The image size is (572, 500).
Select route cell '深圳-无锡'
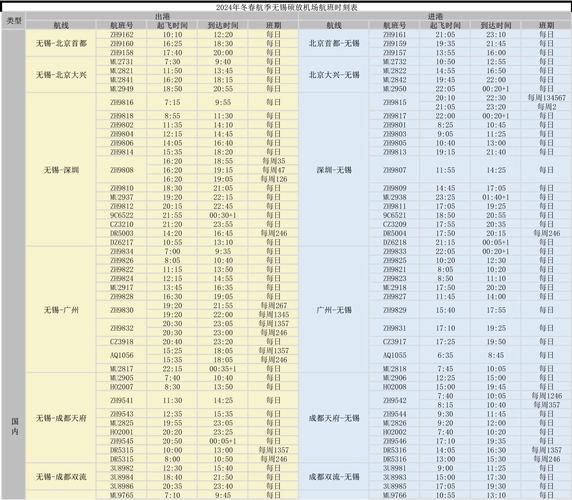point(334,170)
